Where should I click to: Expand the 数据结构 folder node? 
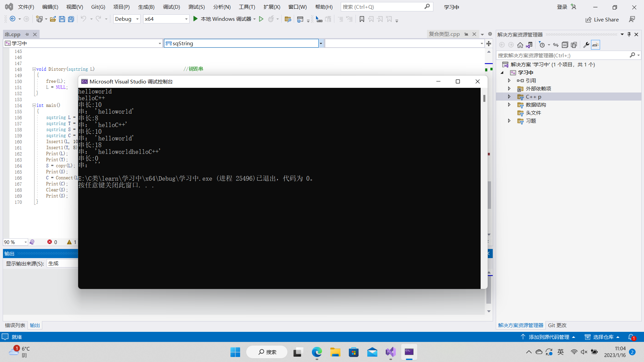(509, 105)
